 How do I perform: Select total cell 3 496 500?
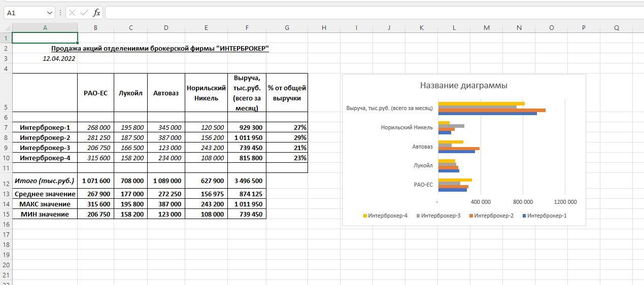click(x=247, y=181)
